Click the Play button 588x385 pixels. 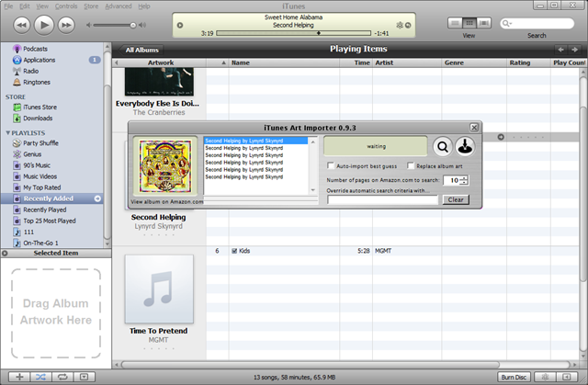tap(44, 25)
